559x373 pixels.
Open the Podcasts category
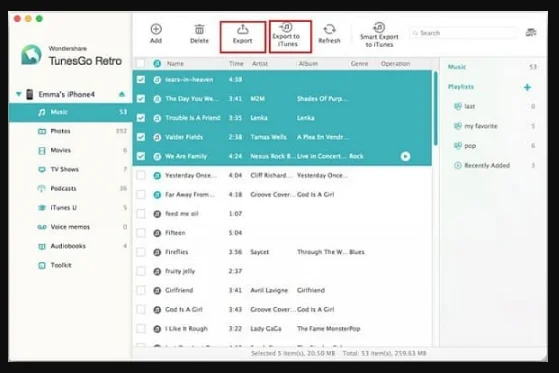pyautogui.click(x=71, y=189)
